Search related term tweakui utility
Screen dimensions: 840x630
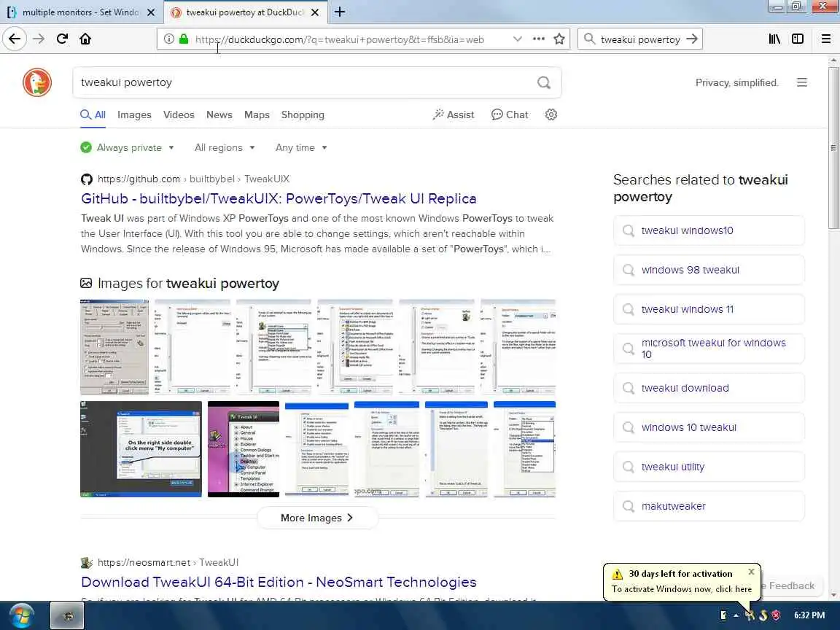709,467
